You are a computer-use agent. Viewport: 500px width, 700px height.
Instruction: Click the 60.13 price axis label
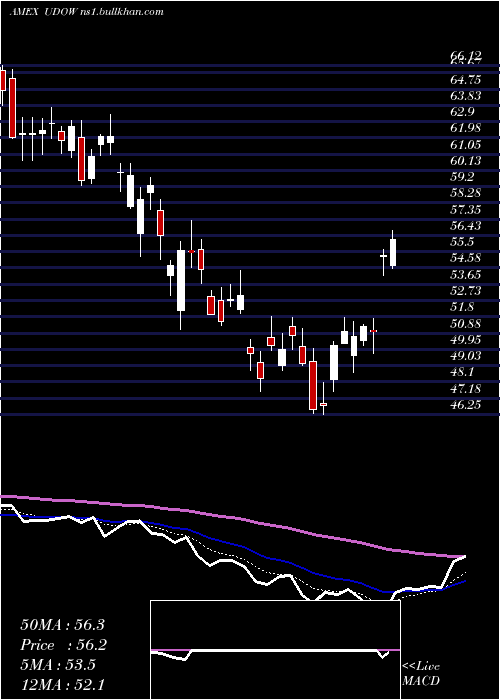[x=466, y=161]
